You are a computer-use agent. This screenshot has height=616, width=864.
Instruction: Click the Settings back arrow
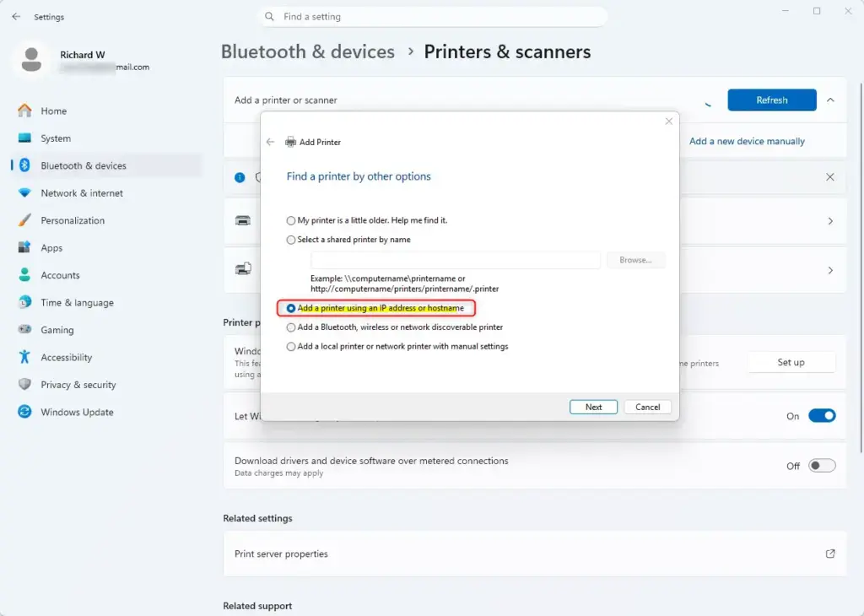click(16, 17)
